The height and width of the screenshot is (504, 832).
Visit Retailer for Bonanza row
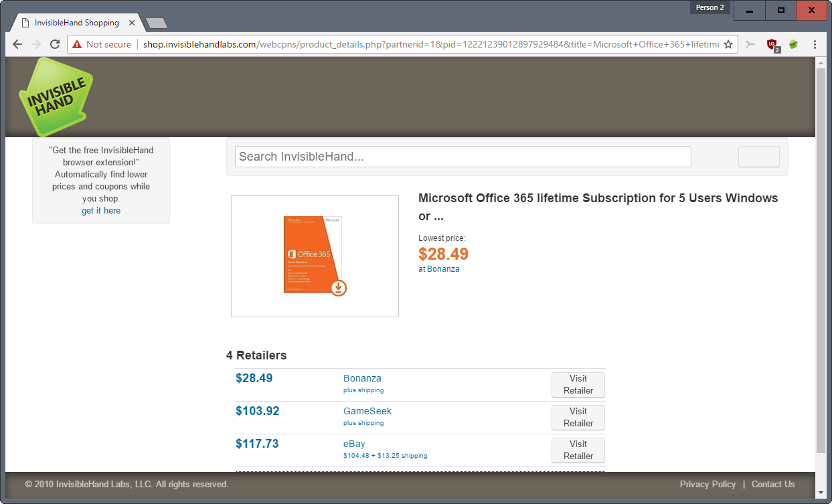[578, 384]
